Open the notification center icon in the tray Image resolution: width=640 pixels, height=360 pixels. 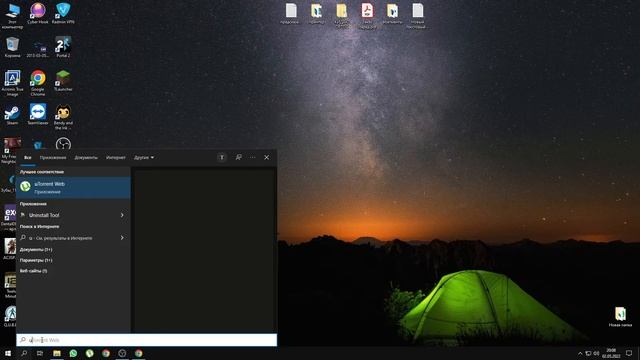click(629, 353)
